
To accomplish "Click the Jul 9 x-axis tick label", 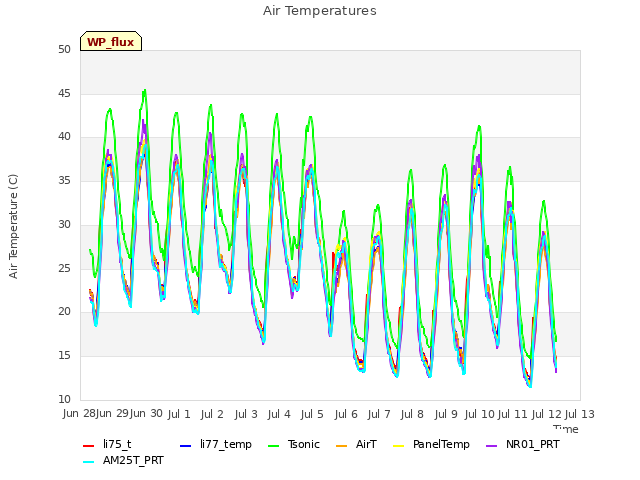I will pyautogui.click(x=446, y=414).
